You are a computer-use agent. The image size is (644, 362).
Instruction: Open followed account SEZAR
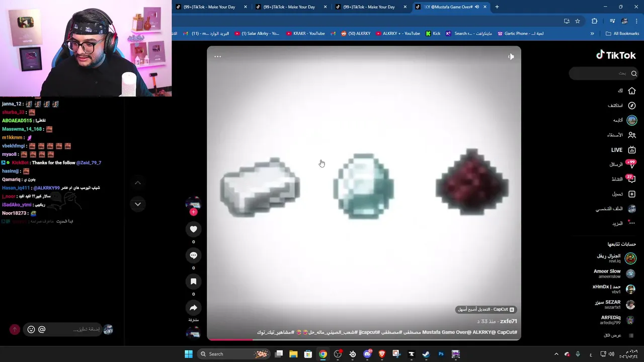(615, 305)
